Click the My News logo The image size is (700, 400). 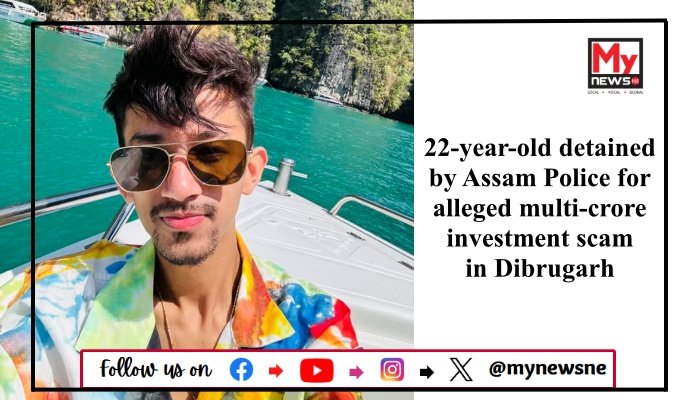[615, 63]
